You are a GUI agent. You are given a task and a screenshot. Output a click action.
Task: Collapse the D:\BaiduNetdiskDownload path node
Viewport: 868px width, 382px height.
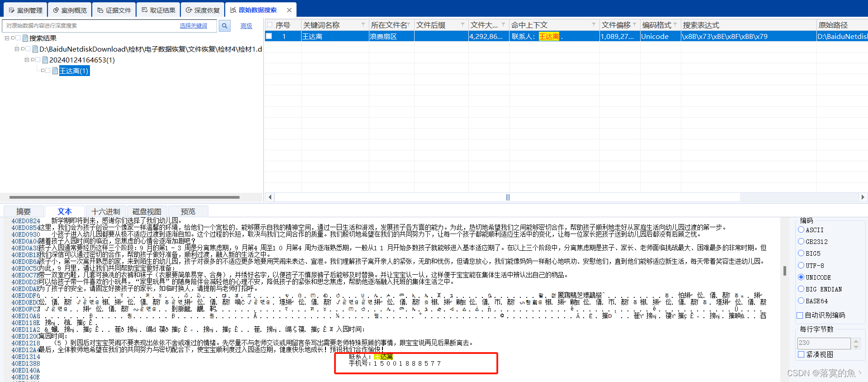point(17,49)
